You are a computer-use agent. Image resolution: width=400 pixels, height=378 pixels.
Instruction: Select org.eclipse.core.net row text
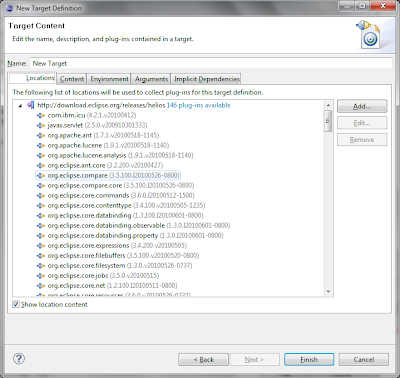112,286
